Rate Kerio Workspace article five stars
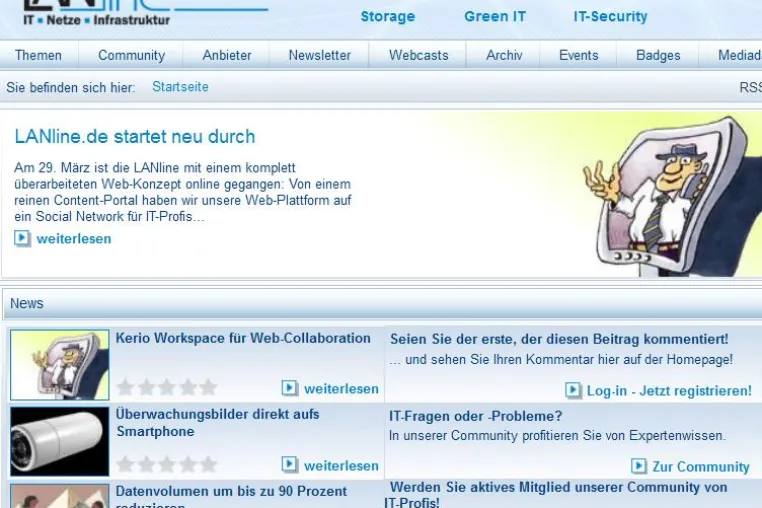 (x=208, y=387)
